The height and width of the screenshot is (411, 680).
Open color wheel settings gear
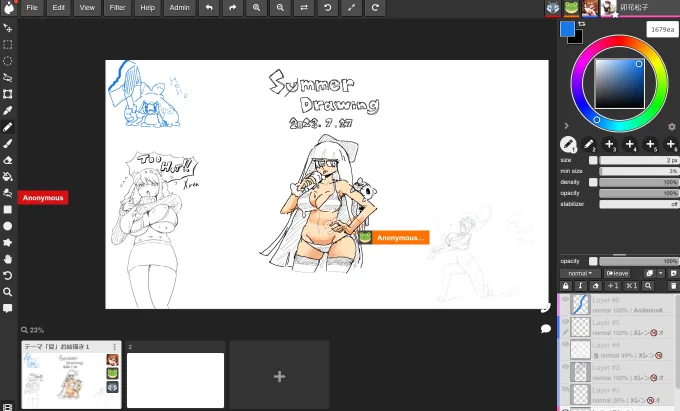(672, 126)
